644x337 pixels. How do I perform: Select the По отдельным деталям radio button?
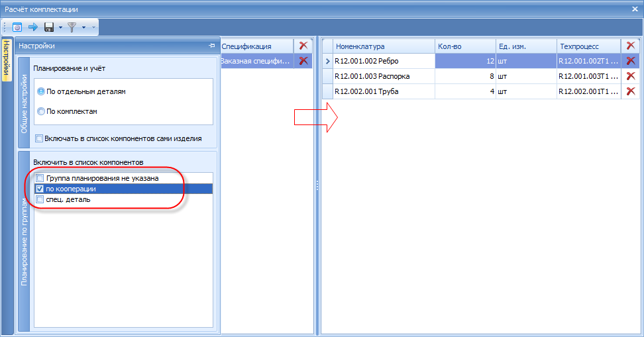(41, 91)
